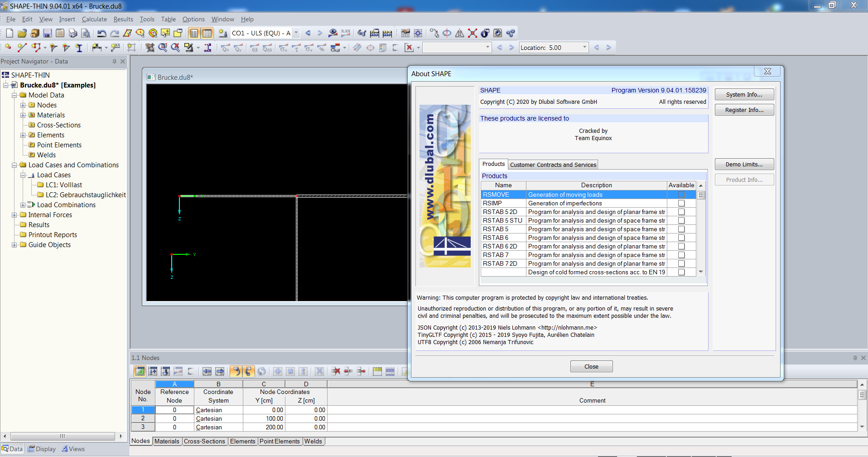Click the blue right arrow in table toolbar

[x=220, y=371]
